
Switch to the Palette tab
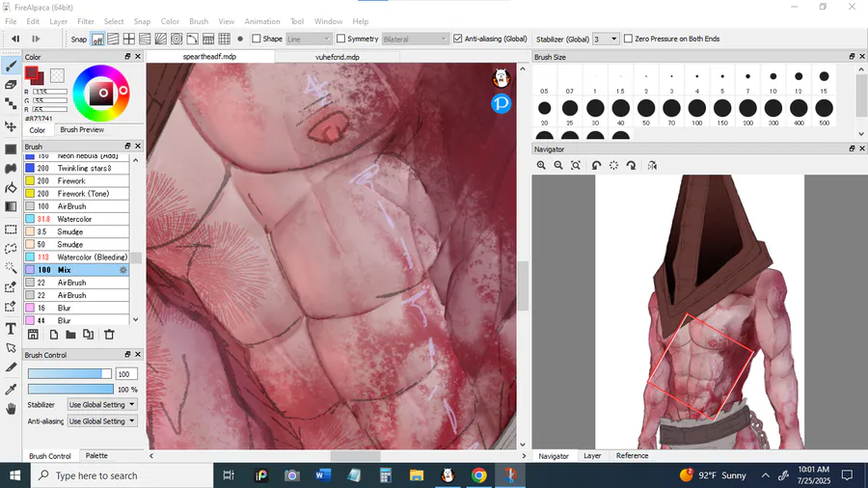pos(96,455)
